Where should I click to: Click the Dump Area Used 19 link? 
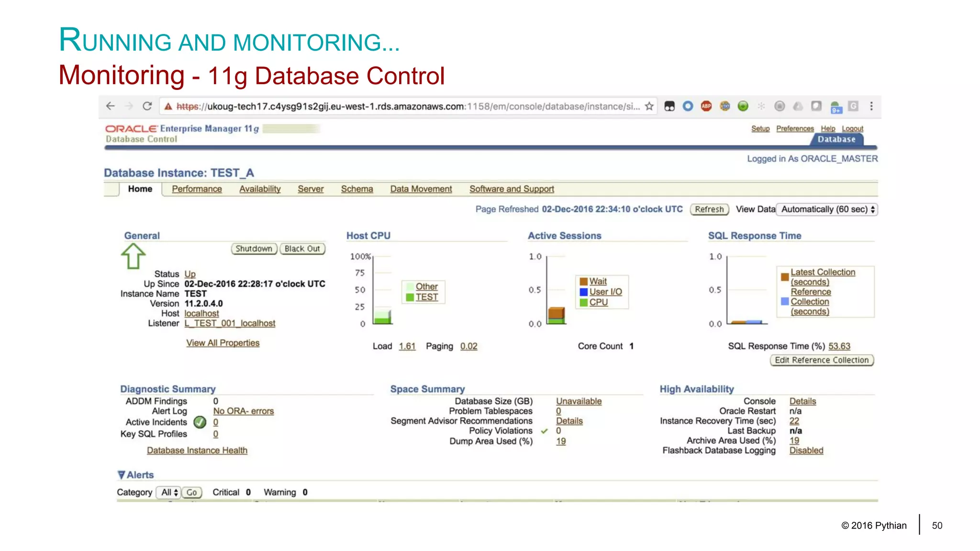click(561, 441)
